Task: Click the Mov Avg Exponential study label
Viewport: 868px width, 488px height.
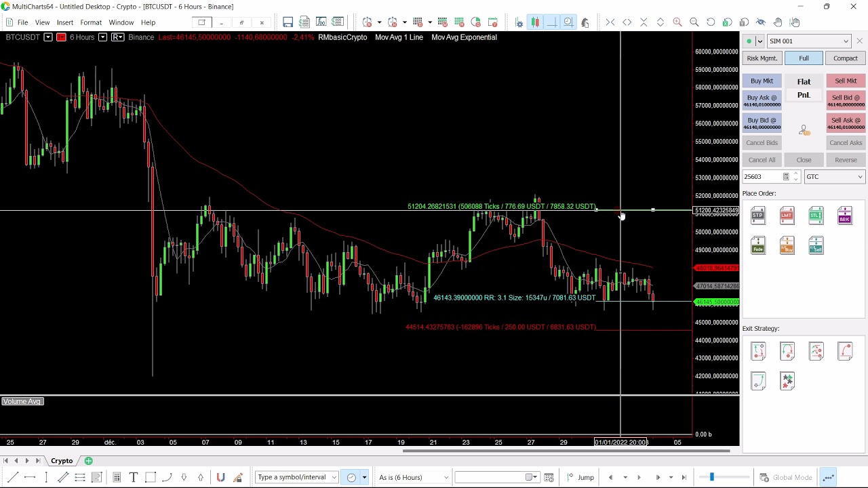Action: point(464,37)
